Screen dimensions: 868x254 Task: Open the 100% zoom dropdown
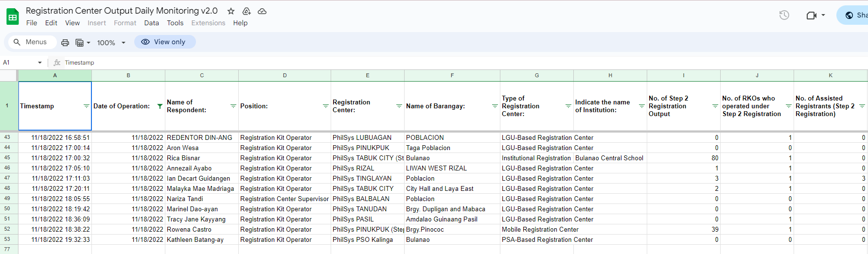pyautogui.click(x=111, y=43)
